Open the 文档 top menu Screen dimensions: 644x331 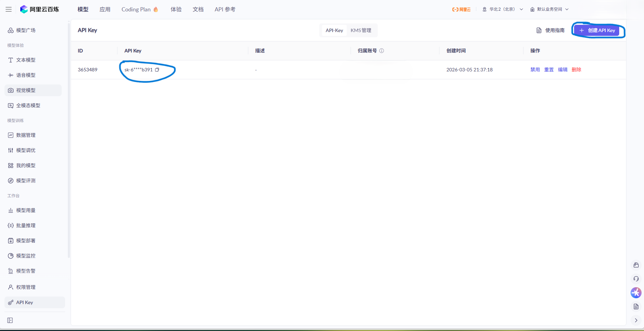(x=198, y=9)
